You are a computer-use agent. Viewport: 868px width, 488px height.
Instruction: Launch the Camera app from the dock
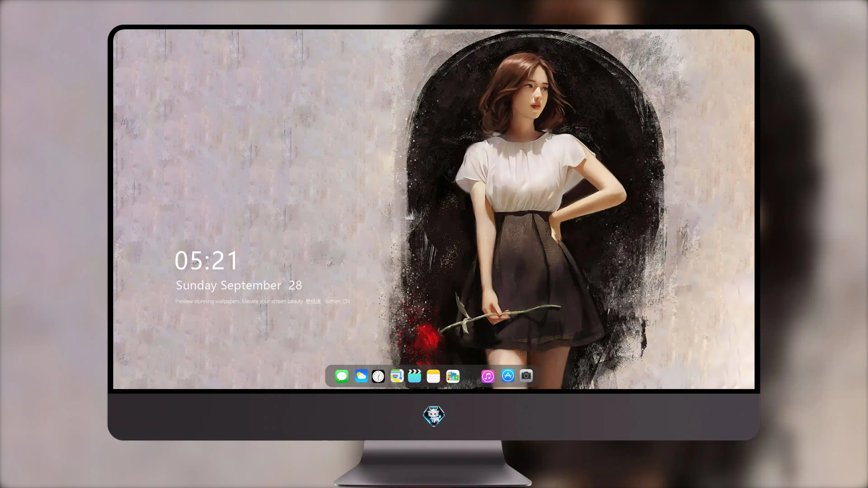pos(526,375)
